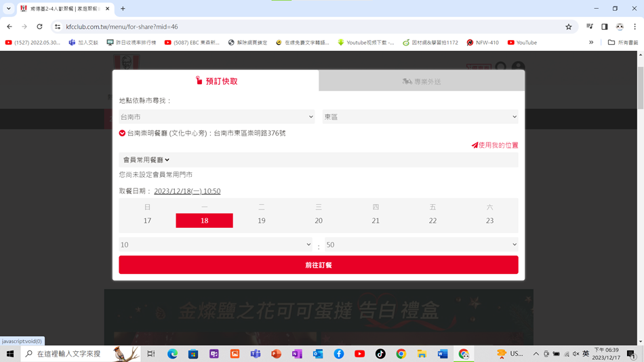Open Microsoft Teams from taskbar

[256, 354]
